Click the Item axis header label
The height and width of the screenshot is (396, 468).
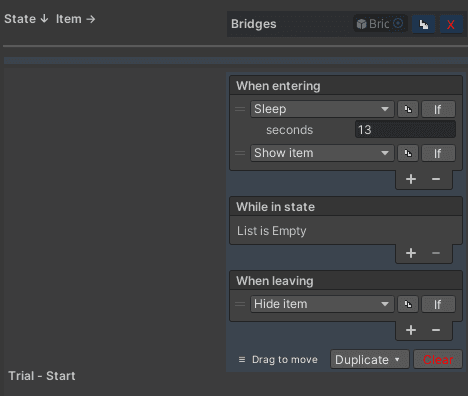(x=76, y=19)
